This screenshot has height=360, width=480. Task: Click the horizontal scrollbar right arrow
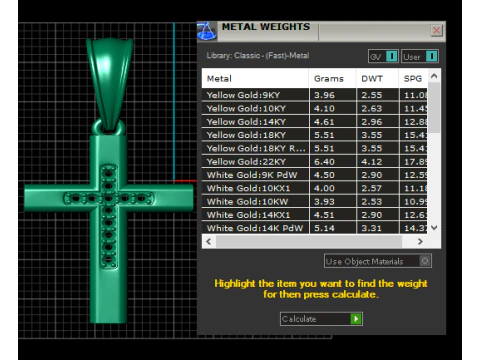[x=420, y=241]
